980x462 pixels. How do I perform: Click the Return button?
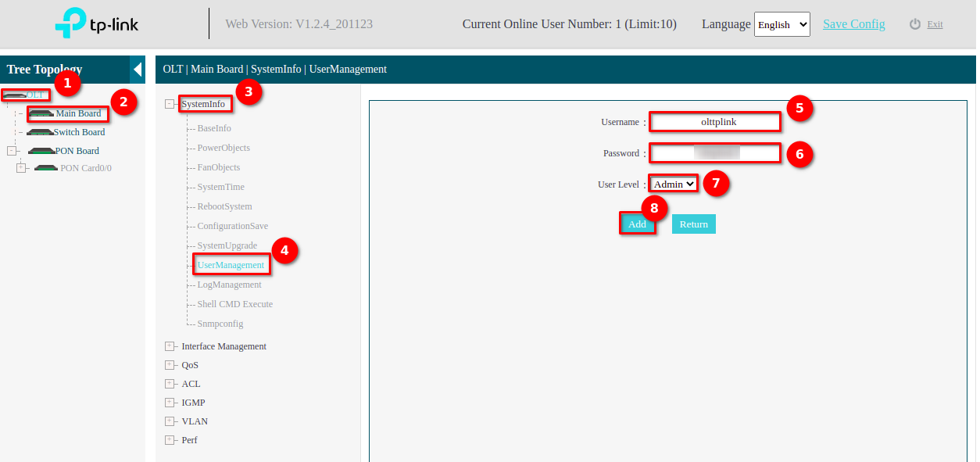(693, 224)
